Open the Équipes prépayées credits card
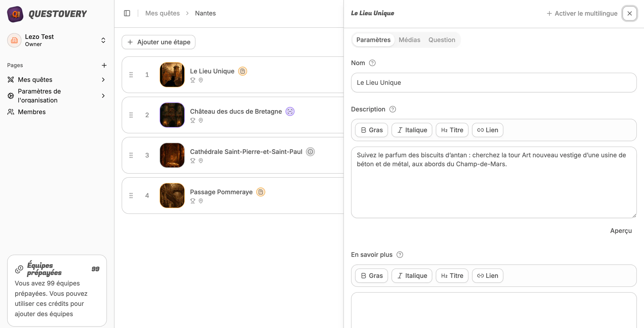Screen dimensions: 644x328 (57, 291)
